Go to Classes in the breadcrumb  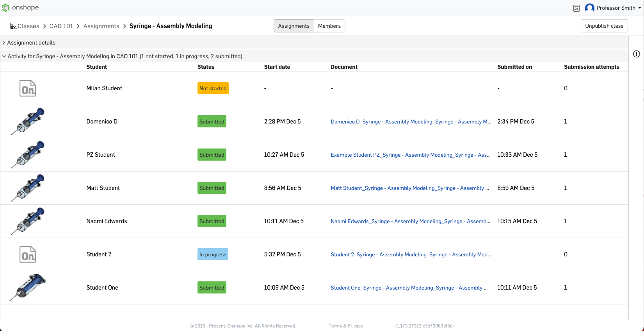coord(28,26)
